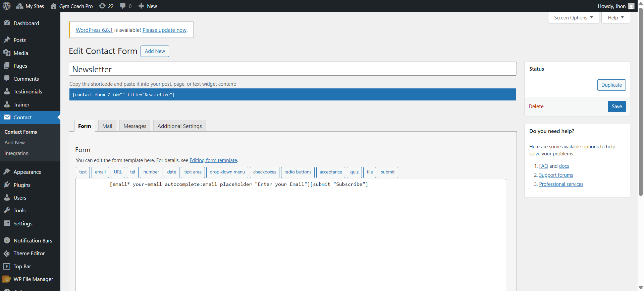Screen dimensions: 644x291
Task: Click the Media library icon
Action: point(7,53)
